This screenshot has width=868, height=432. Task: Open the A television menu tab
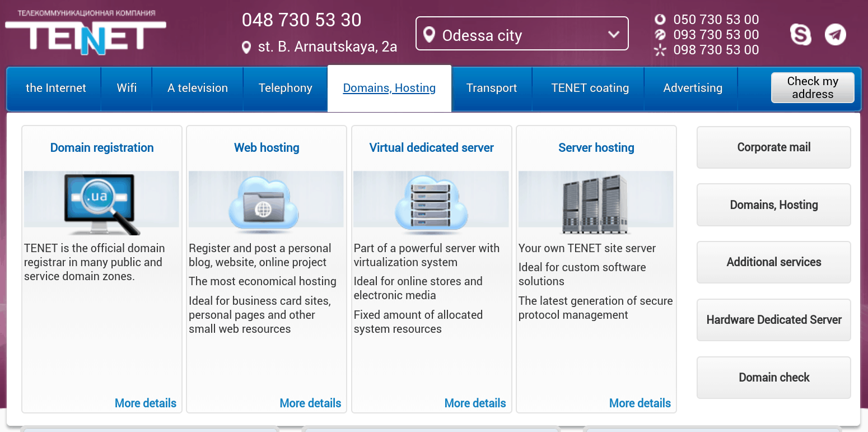point(198,88)
